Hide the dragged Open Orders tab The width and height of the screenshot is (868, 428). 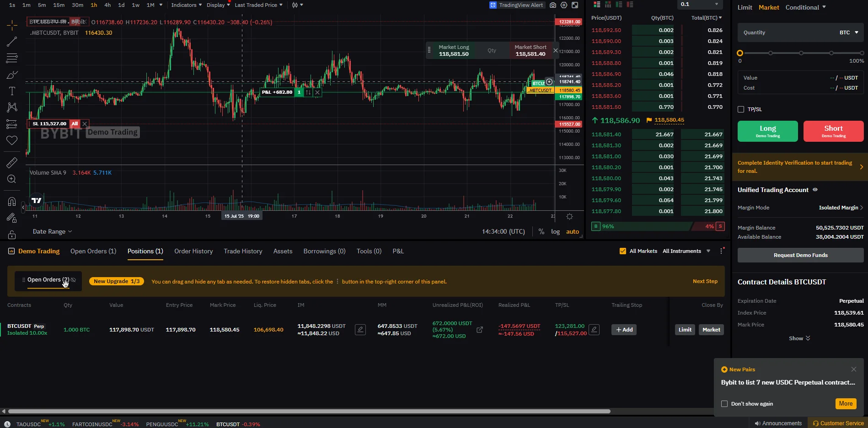(74, 280)
